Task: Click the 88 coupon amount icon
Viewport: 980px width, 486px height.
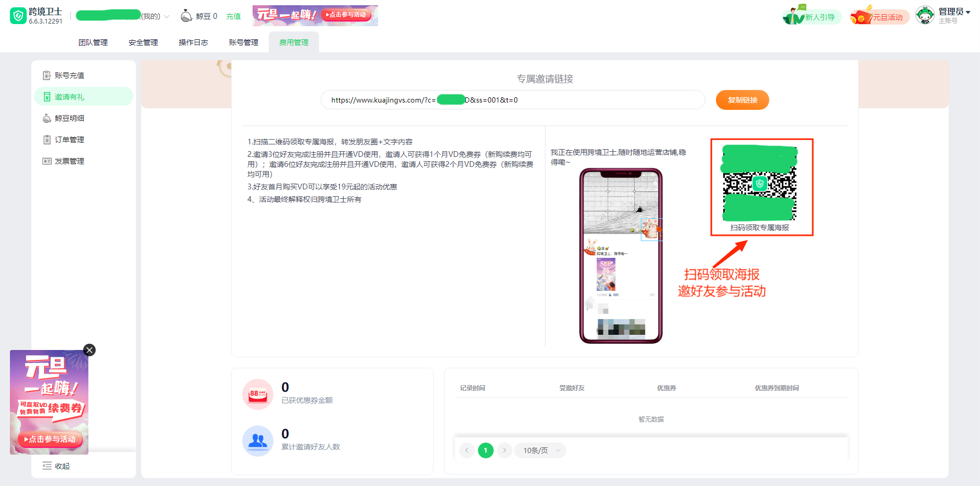Action: coord(258,394)
